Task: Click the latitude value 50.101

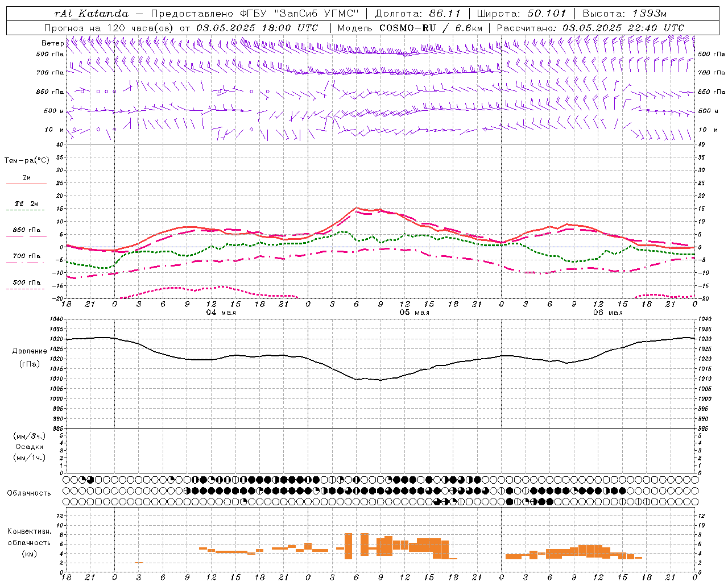Action: 547,14
